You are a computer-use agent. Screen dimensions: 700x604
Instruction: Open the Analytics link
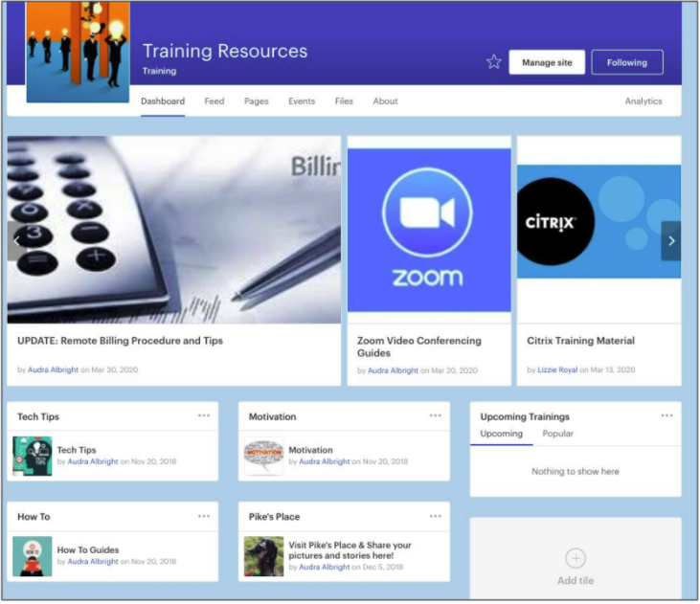coord(644,101)
